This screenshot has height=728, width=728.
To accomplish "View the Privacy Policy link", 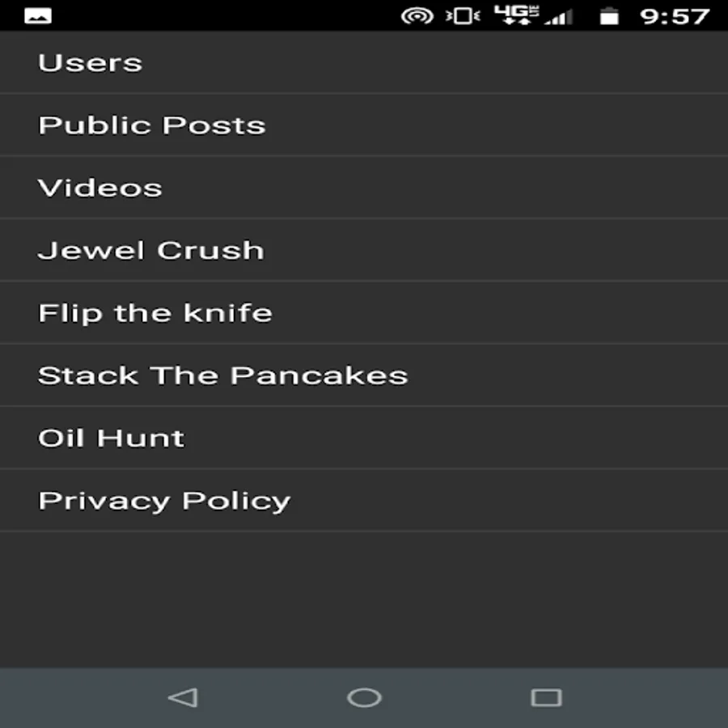I will pos(364,501).
